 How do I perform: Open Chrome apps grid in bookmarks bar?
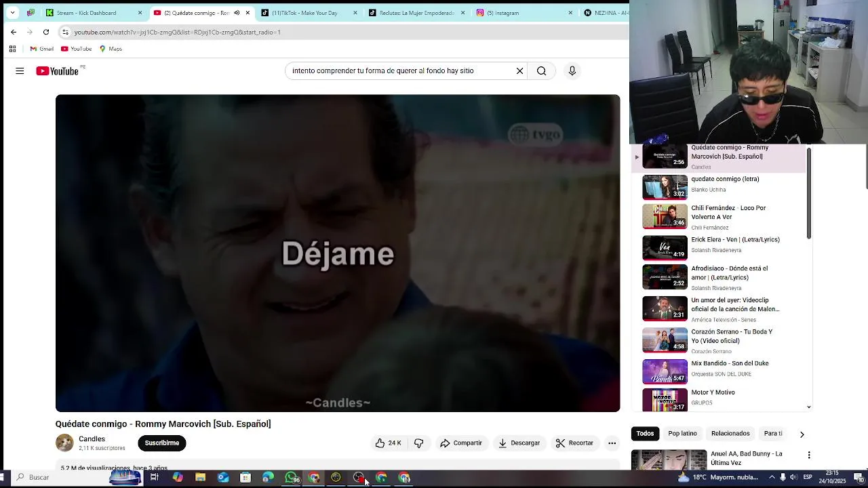pos(12,49)
